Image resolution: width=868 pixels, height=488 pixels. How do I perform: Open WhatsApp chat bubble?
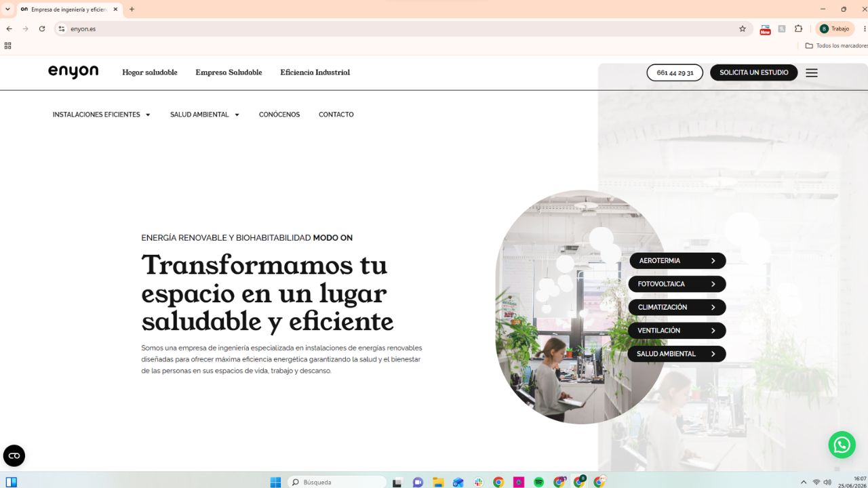(842, 445)
